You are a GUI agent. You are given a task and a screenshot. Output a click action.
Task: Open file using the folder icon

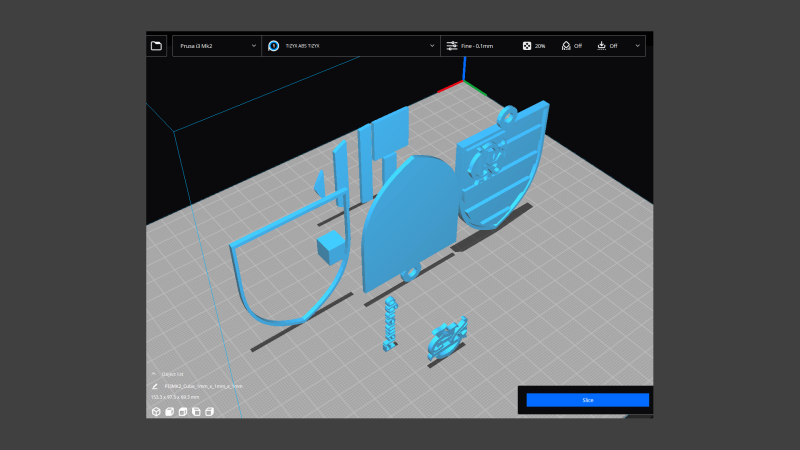(156, 46)
